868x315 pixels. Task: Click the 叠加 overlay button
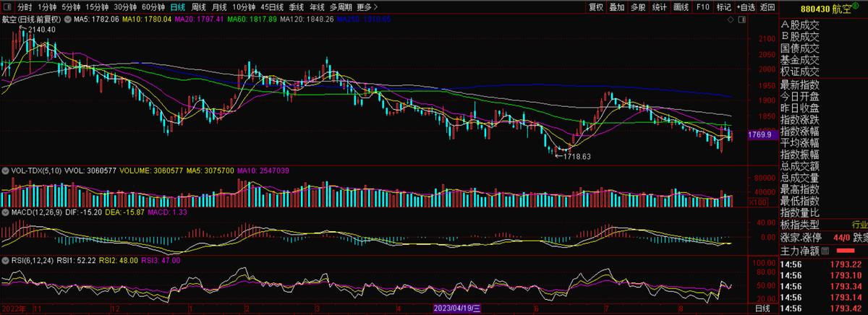[617, 7]
